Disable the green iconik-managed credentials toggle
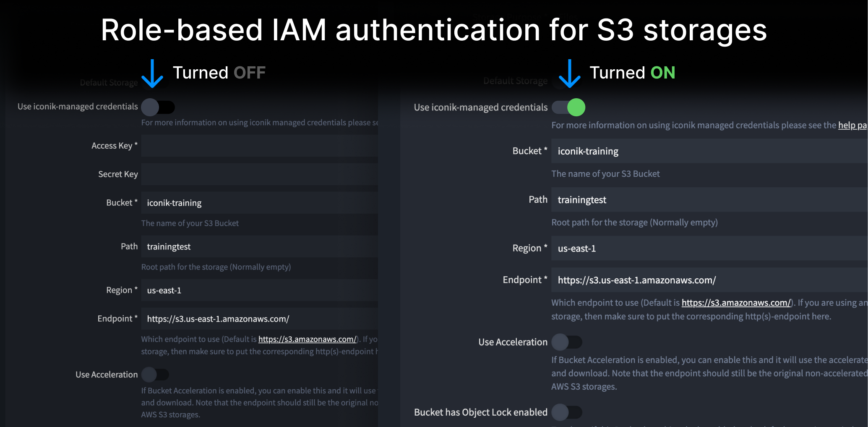This screenshot has height=427, width=868. pyautogui.click(x=568, y=107)
